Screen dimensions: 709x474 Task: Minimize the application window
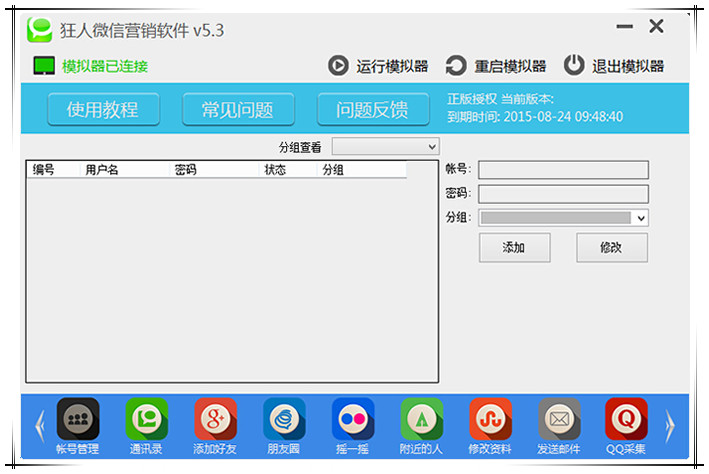(x=624, y=27)
